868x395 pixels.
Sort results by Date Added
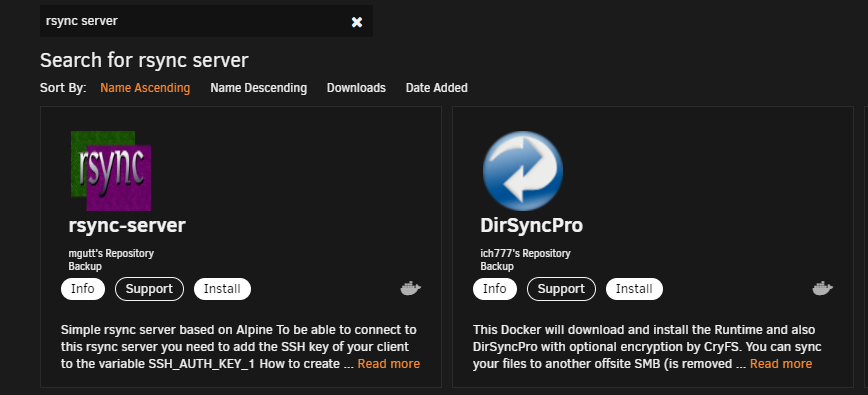point(437,88)
